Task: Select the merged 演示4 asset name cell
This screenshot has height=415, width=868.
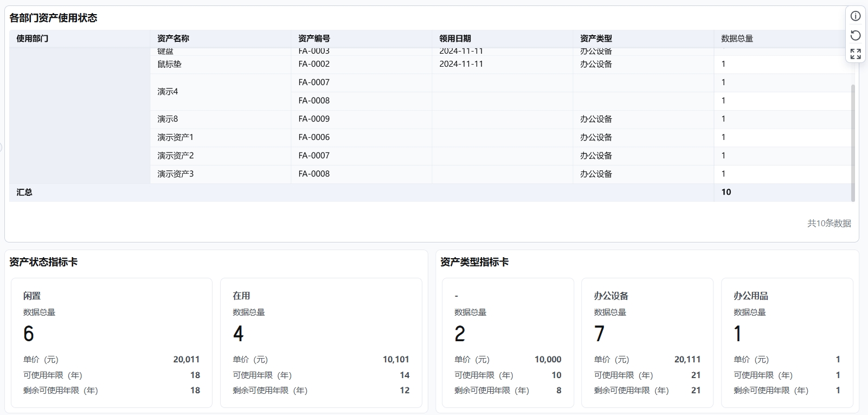Action: pyautogui.click(x=168, y=92)
